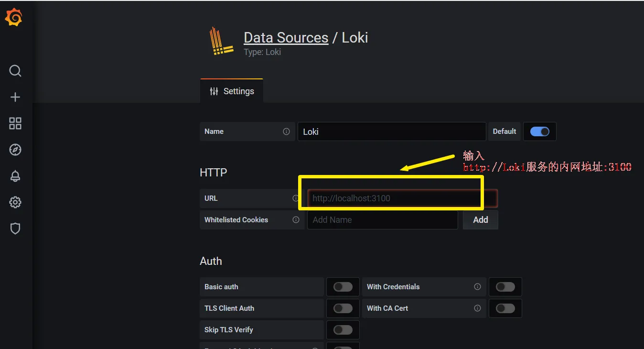The image size is (644, 349).
Task: Select the Settings tab
Action: click(232, 91)
